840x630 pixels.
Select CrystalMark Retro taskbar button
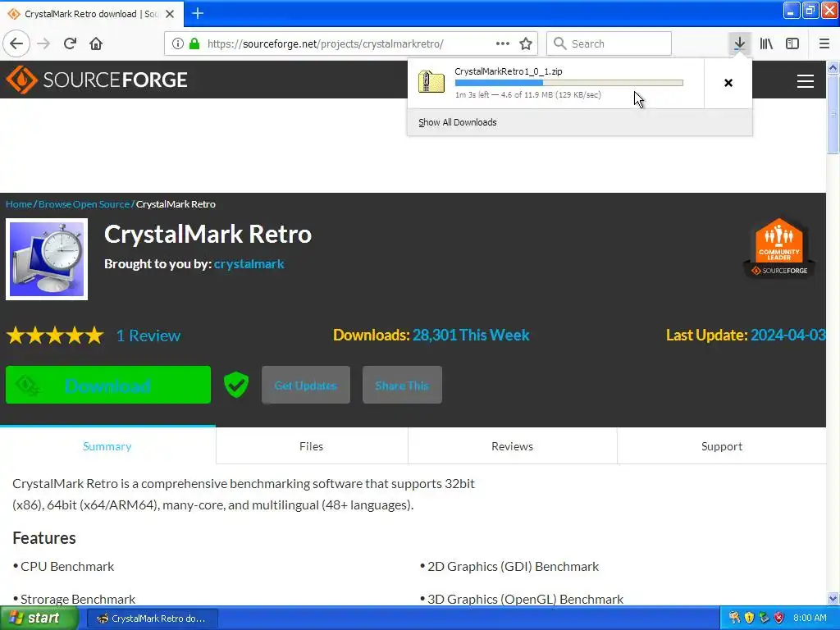point(152,619)
